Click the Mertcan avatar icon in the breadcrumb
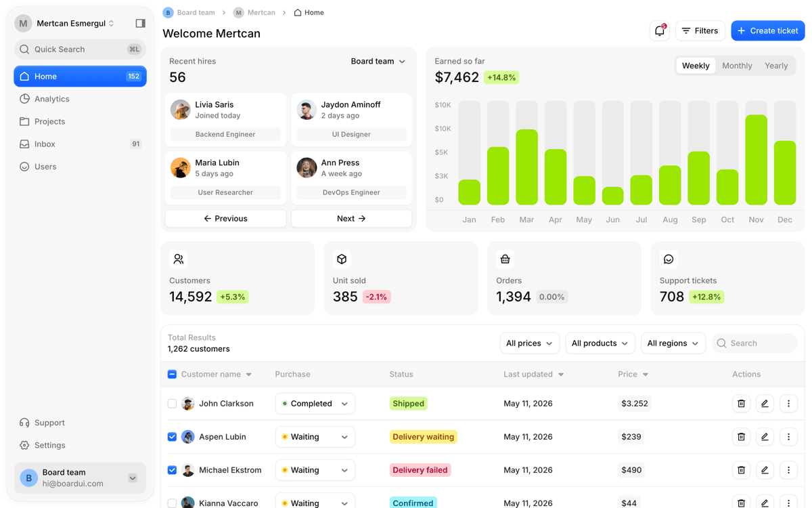The width and height of the screenshot is (812, 508). pyautogui.click(x=239, y=13)
